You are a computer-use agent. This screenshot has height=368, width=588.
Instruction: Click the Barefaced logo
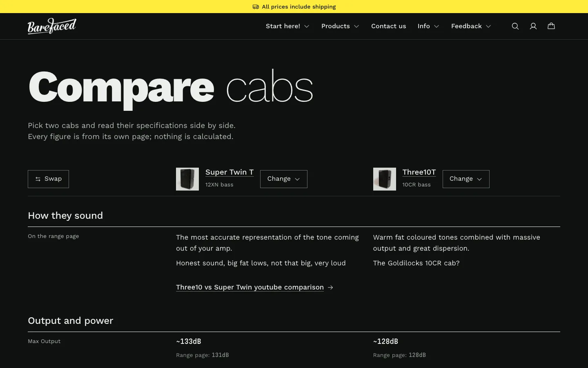pyautogui.click(x=52, y=26)
